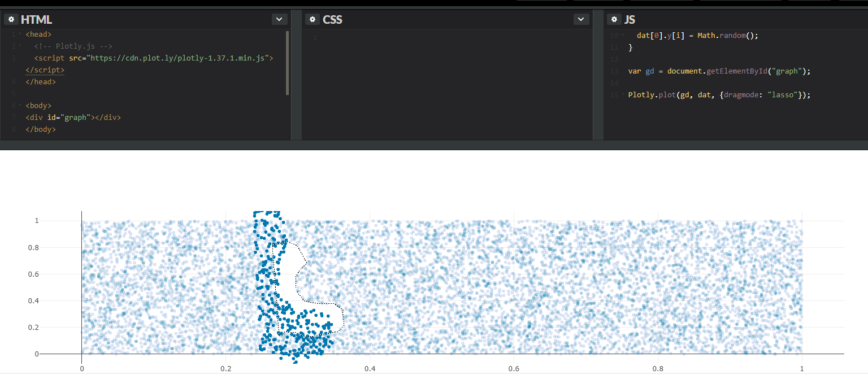Viewport: 868px width, 374px height.
Task: Collapse the fold arrow at JS line 15
Action: click(623, 94)
